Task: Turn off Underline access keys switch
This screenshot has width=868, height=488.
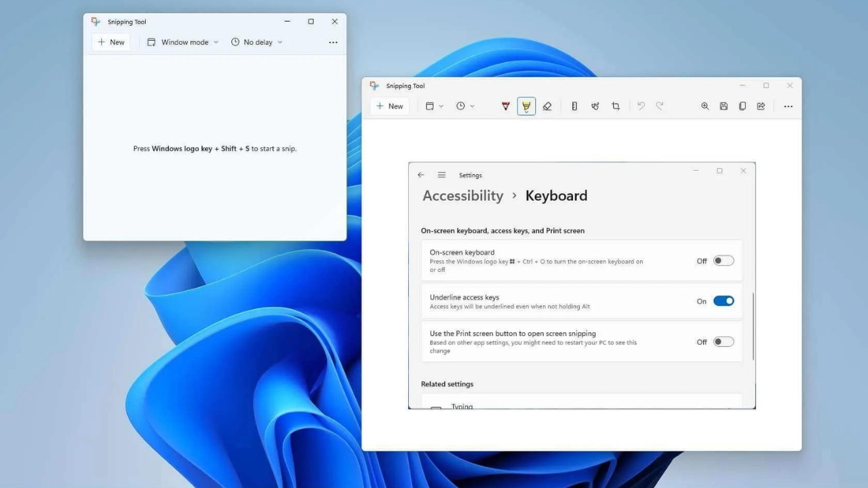Action: 724,301
